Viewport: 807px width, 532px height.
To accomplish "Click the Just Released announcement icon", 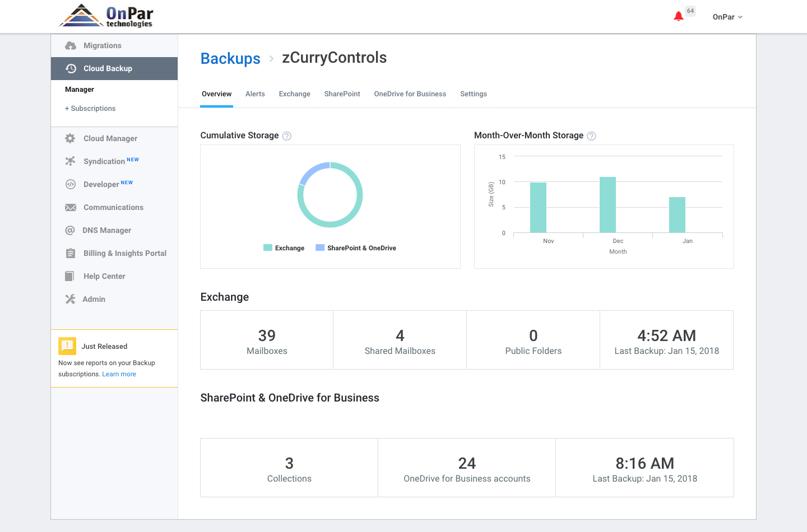I will [67, 346].
